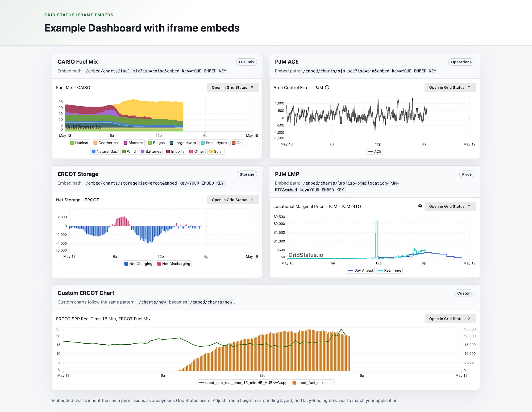Click the PJM LMP card heading
The image size is (532, 412).
point(287,174)
